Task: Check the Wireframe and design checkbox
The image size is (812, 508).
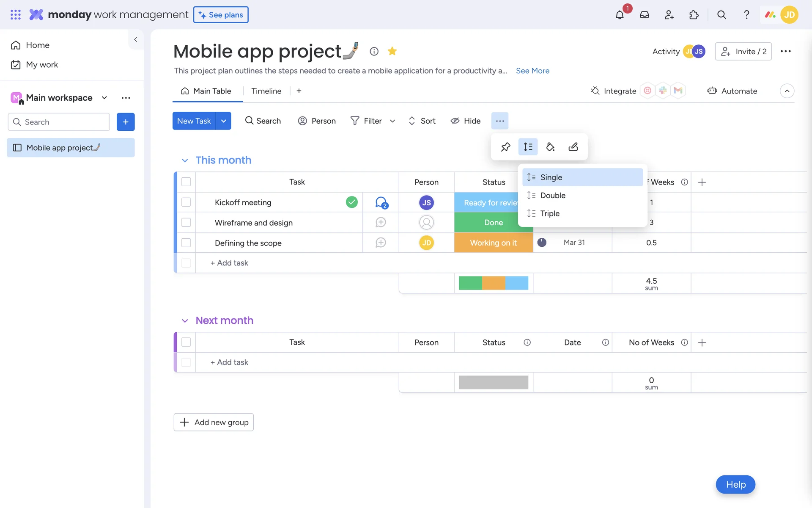Action: (x=186, y=223)
